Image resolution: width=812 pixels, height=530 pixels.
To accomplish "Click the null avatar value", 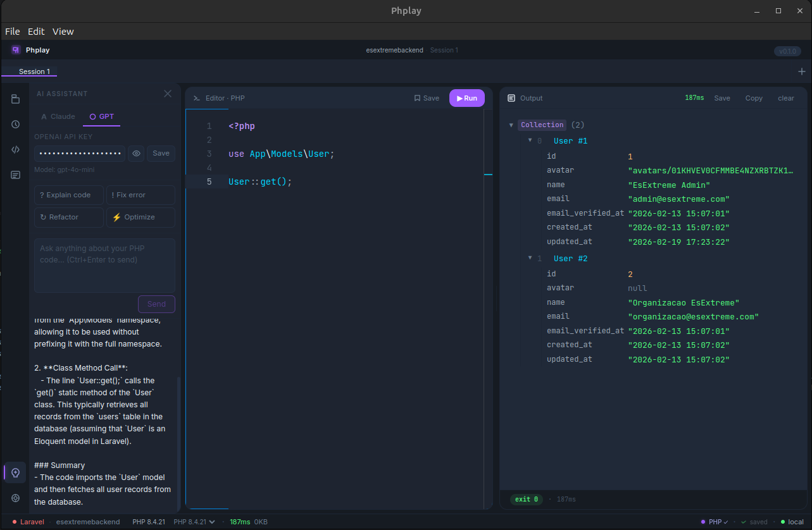I will [637, 288].
